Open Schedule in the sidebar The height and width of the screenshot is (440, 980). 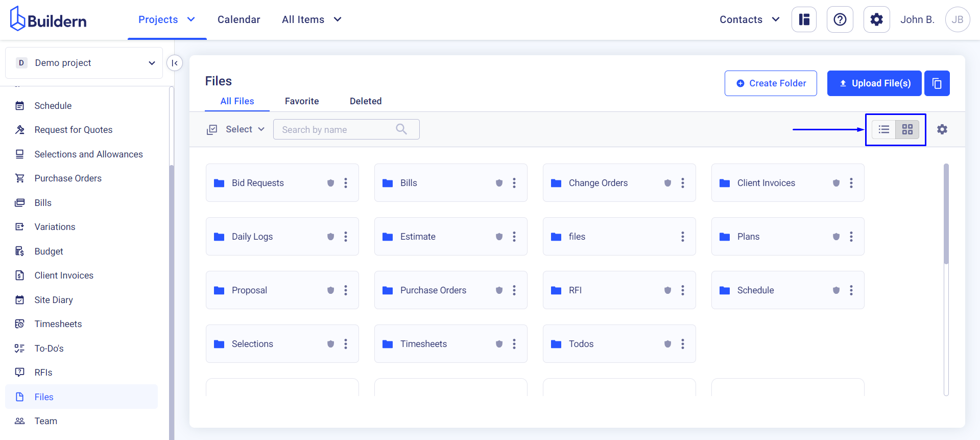[82, 106]
